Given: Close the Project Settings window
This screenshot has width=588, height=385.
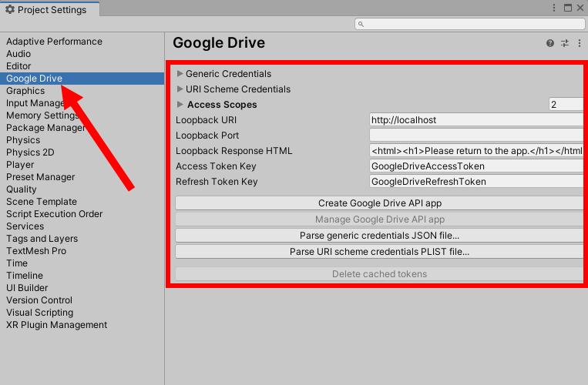Looking at the screenshot, I should tap(580, 8).
